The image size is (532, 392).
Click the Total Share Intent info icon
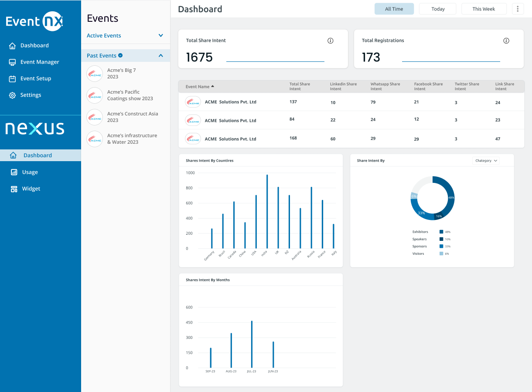click(x=330, y=41)
